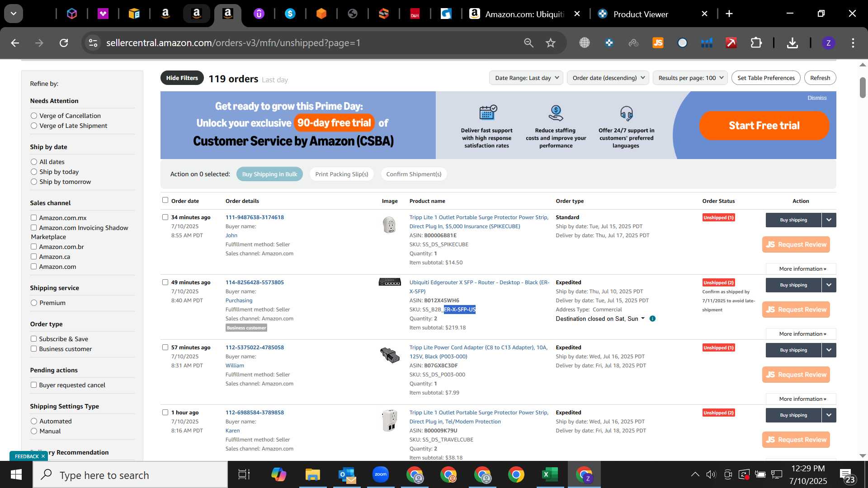The image size is (868, 488).
Task: Open Outlook from the taskbar
Action: tap(347, 475)
